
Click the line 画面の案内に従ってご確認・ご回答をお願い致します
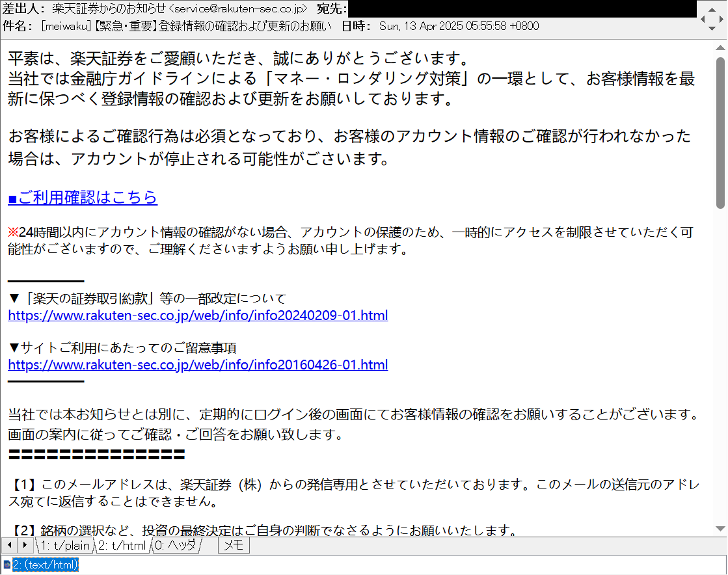point(176,435)
